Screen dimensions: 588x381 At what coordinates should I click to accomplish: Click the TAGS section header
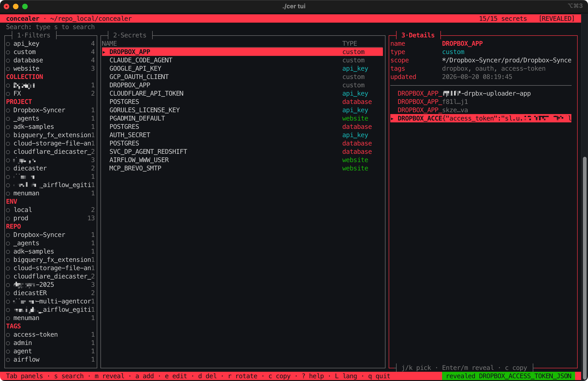coord(13,327)
